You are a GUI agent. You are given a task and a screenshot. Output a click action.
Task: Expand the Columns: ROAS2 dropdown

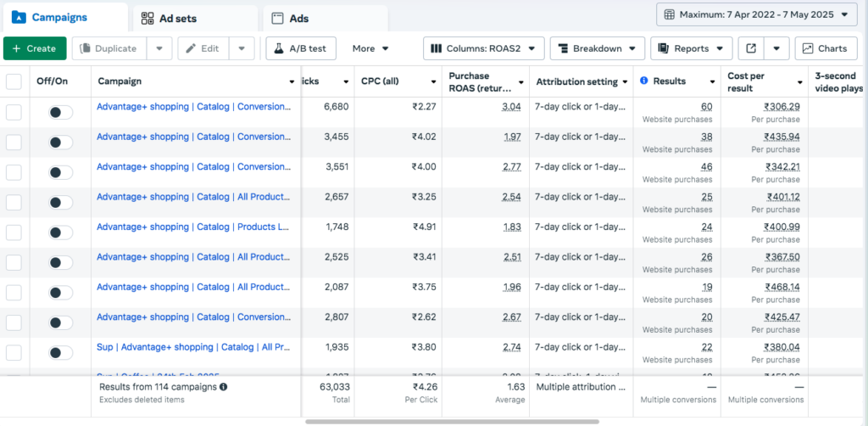(482, 48)
